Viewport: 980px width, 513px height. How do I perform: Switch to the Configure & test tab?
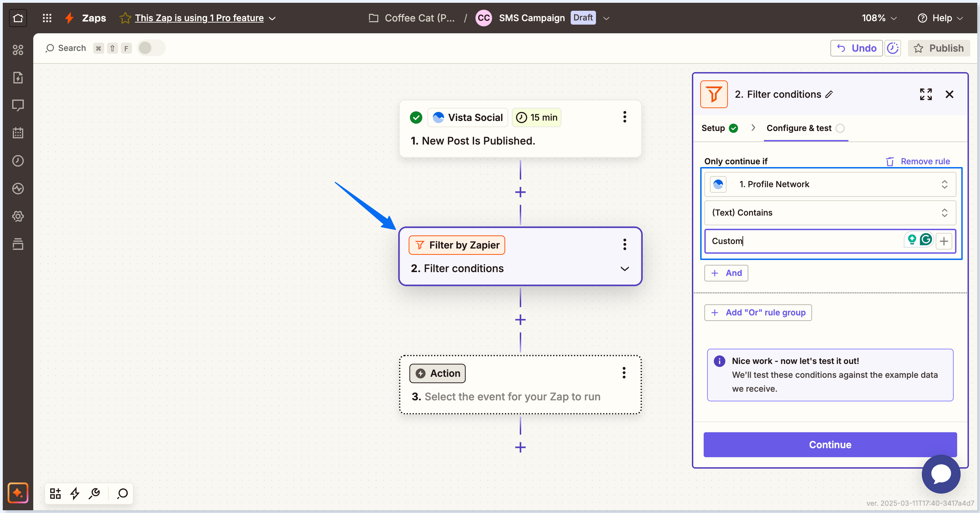(x=805, y=128)
